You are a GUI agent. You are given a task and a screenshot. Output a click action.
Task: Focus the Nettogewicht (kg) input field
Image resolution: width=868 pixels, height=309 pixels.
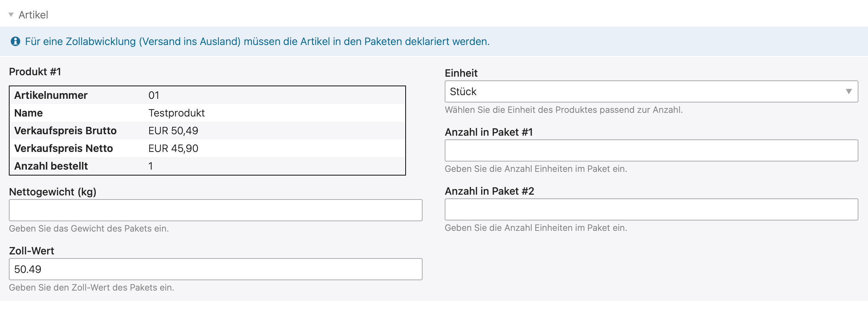coord(216,210)
